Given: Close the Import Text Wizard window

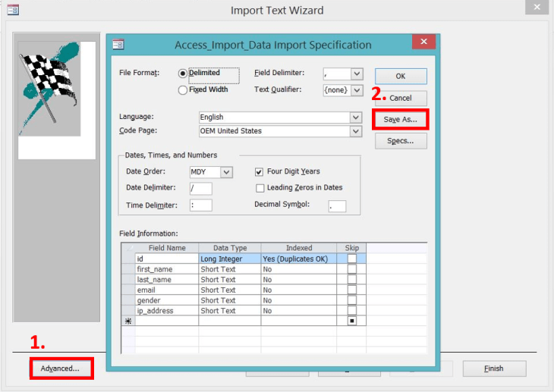Looking at the screenshot, I should pyautogui.click(x=537, y=7).
